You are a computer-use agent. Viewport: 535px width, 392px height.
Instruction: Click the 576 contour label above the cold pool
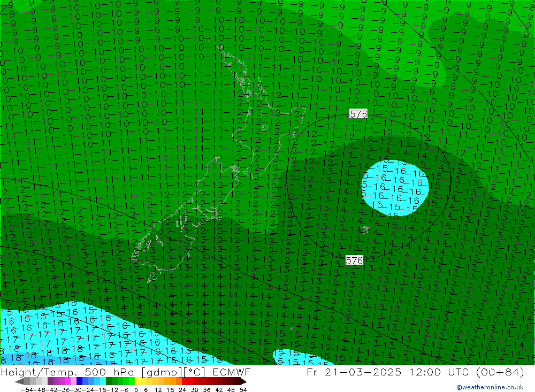(x=358, y=113)
